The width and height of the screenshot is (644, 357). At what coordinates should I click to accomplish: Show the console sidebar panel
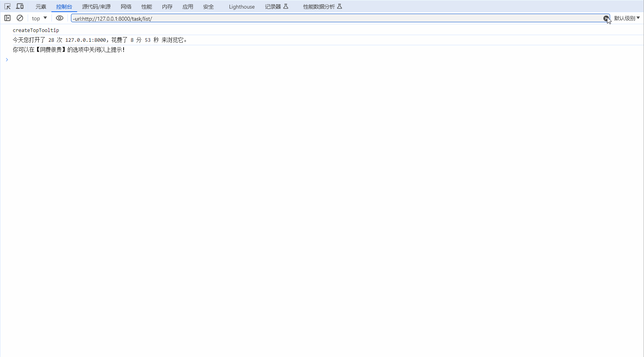click(x=7, y=18)
